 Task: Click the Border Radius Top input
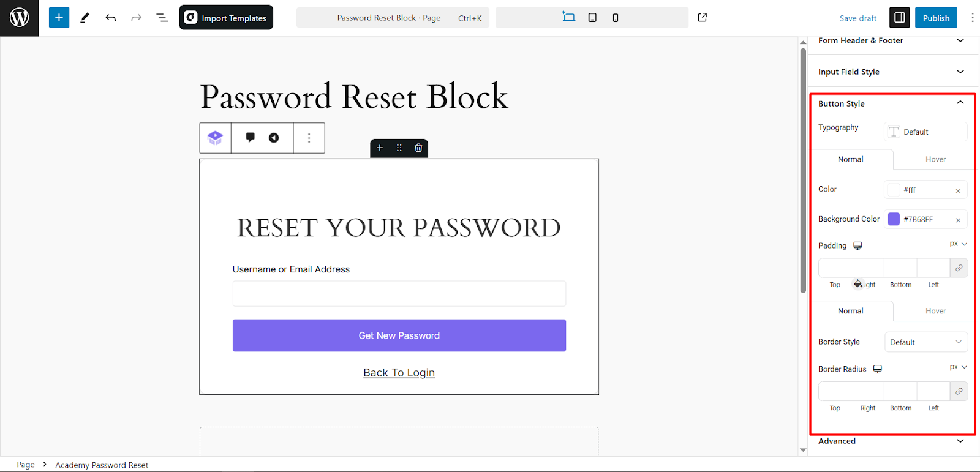[x=835, y=391]
